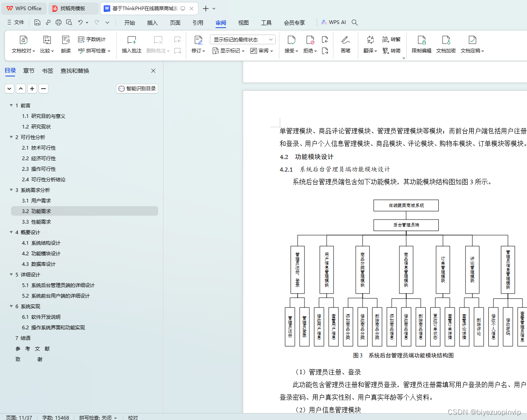Click 转繁 convert to traditional

(391, 39)
